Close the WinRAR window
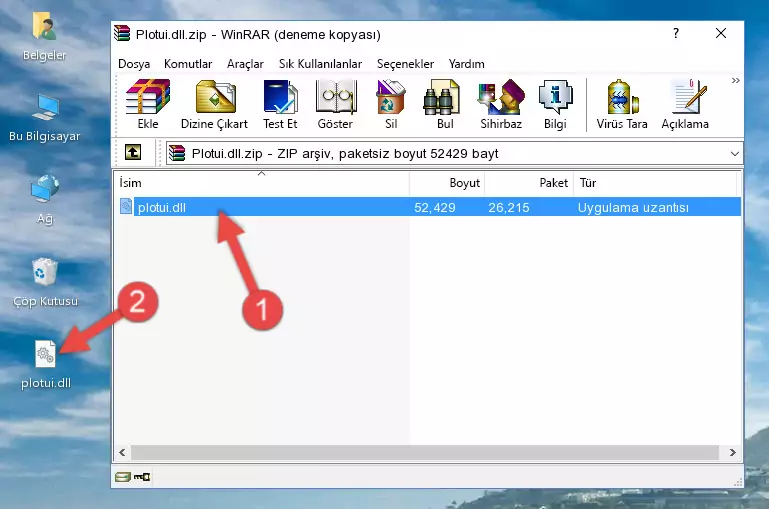Viewport: 769px width, 509px height. (x=720, y=33)
